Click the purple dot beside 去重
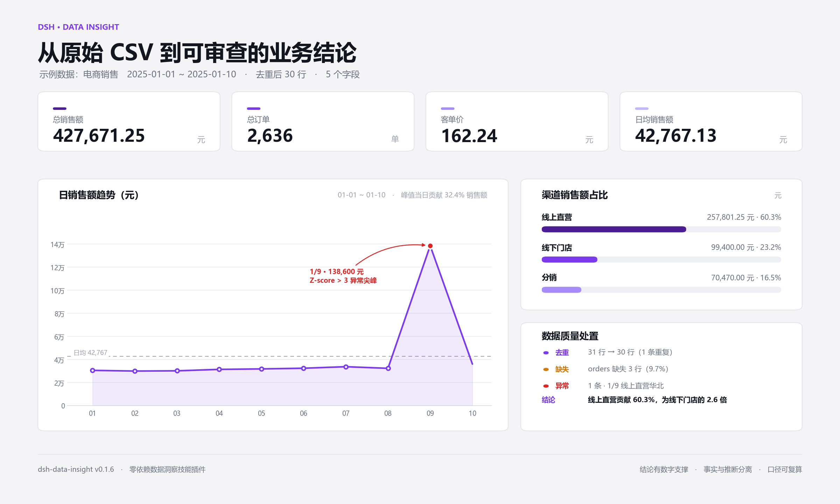The image size is (840, 504). pyautogui.click(x=546, y=353)
